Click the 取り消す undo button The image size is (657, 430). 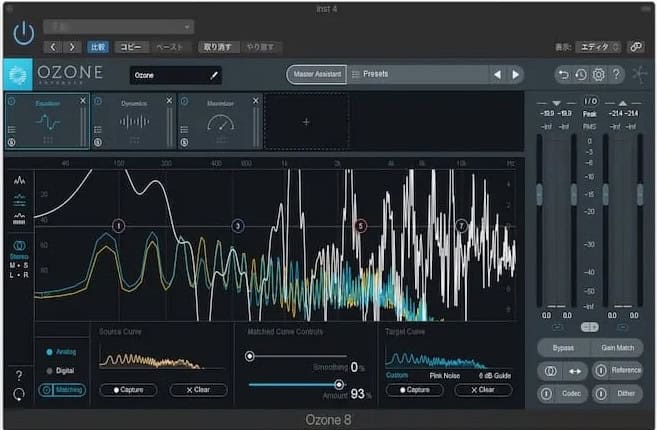pos(218,47)
